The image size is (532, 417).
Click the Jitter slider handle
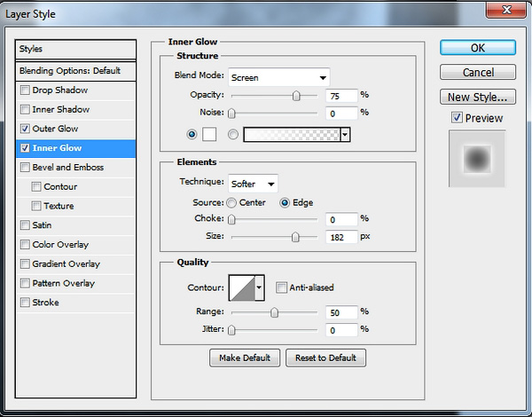[231, 330]
